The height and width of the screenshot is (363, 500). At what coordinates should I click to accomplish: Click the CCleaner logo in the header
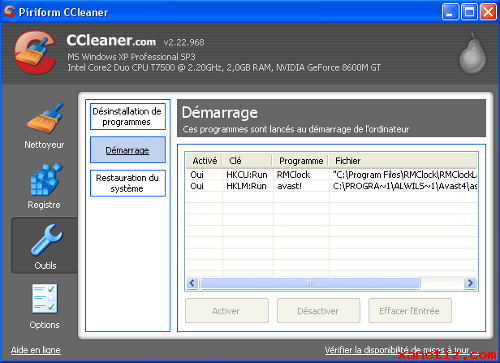(35, 53)
